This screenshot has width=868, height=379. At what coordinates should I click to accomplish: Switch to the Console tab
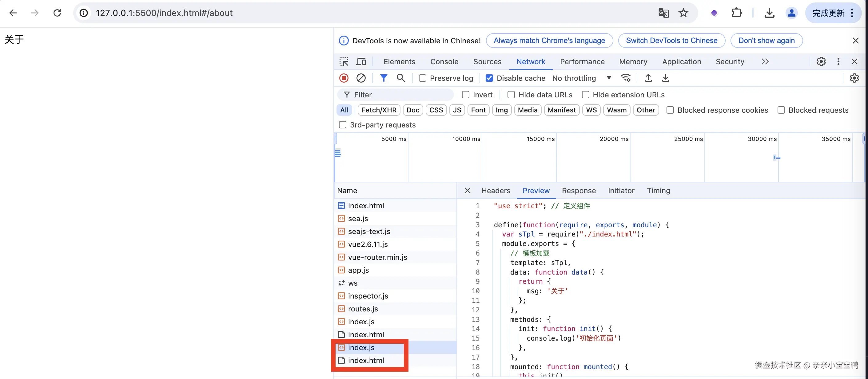pos(444,62)
